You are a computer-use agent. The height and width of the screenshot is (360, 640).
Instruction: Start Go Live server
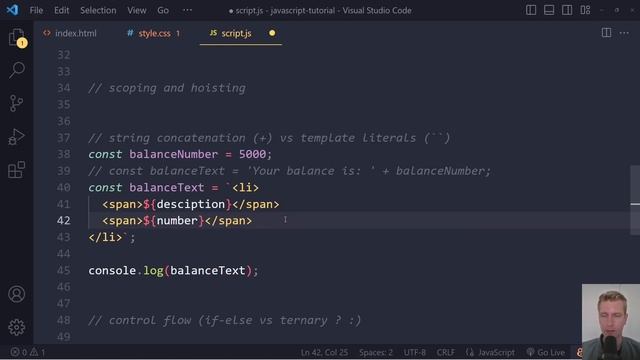coord(546,352)
